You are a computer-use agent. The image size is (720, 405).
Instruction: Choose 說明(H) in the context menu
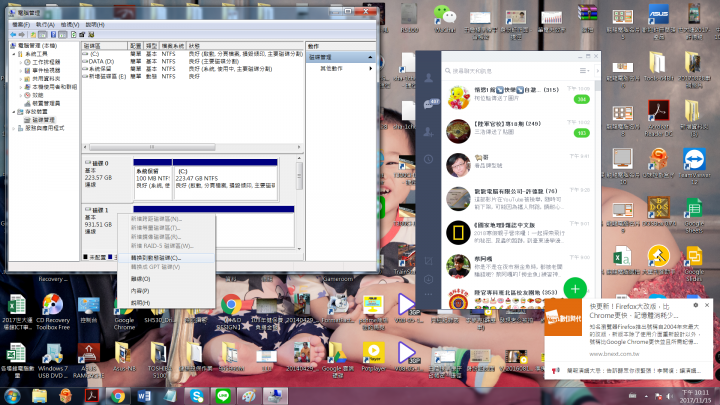click(x=166, y=303)
